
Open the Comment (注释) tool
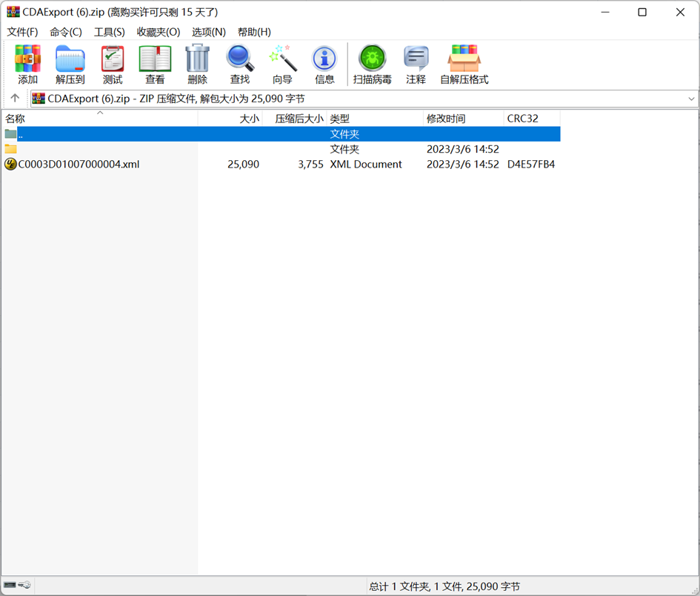pyautogui.click(x=416, y=64)
